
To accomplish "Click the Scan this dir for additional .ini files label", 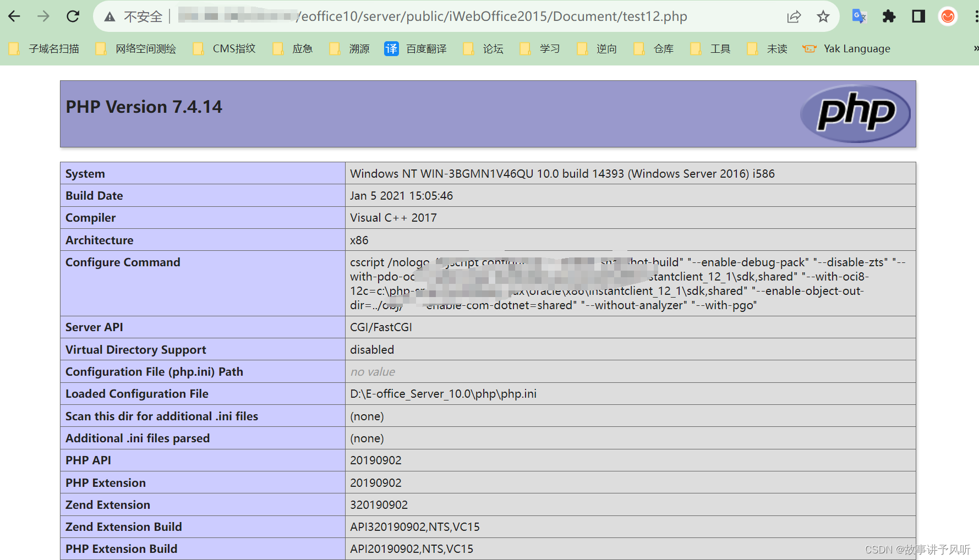I will [x=162, y=416].
